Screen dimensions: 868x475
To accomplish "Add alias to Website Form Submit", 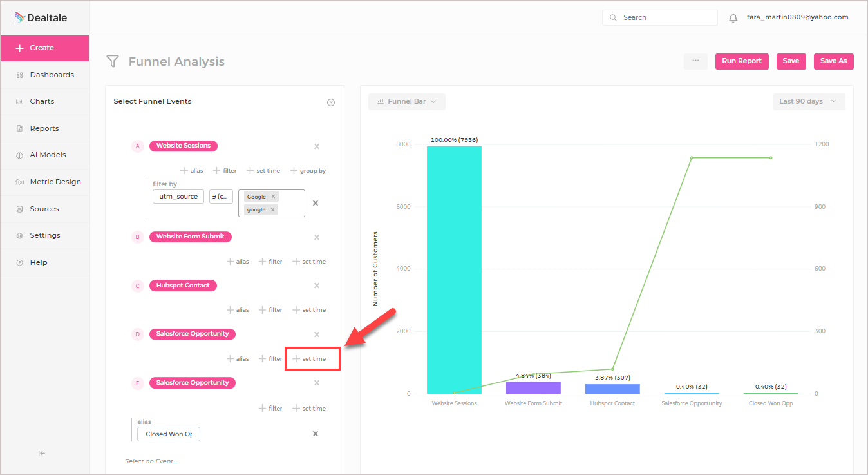I will [238, 262].
